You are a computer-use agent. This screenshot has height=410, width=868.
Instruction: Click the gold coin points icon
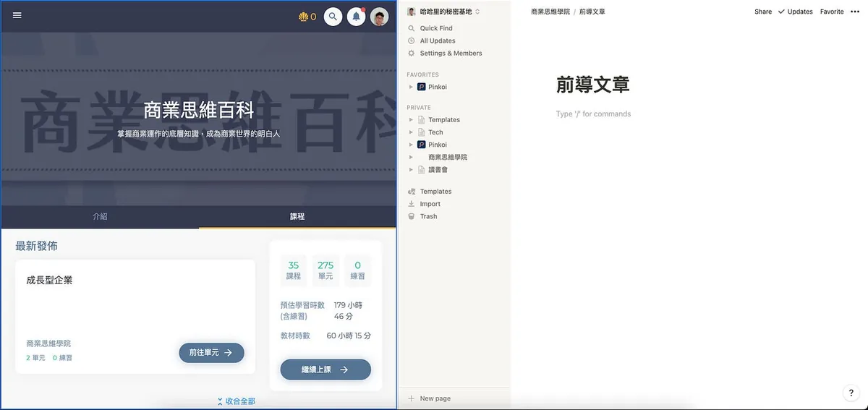pyautogui.click(x=303, y=17)
